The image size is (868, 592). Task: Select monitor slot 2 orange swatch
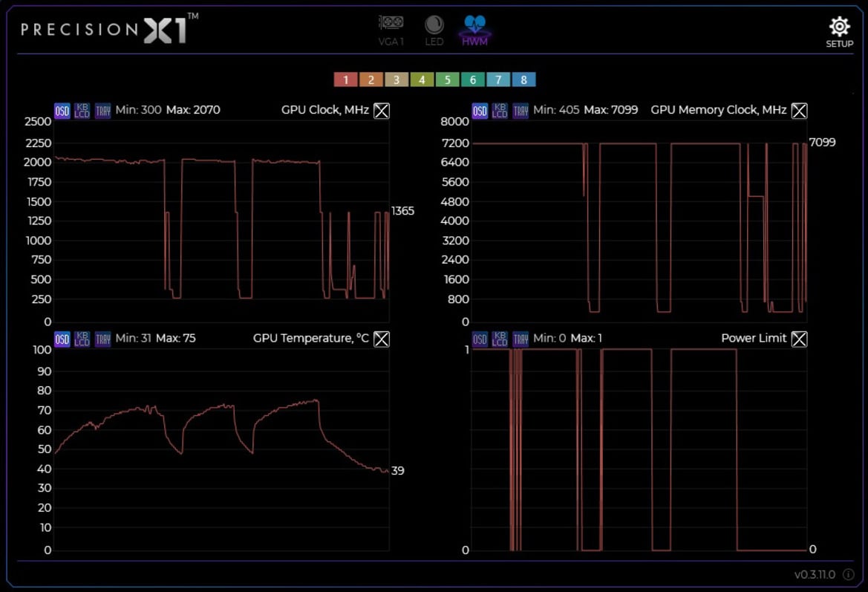[x=371, y=79]
